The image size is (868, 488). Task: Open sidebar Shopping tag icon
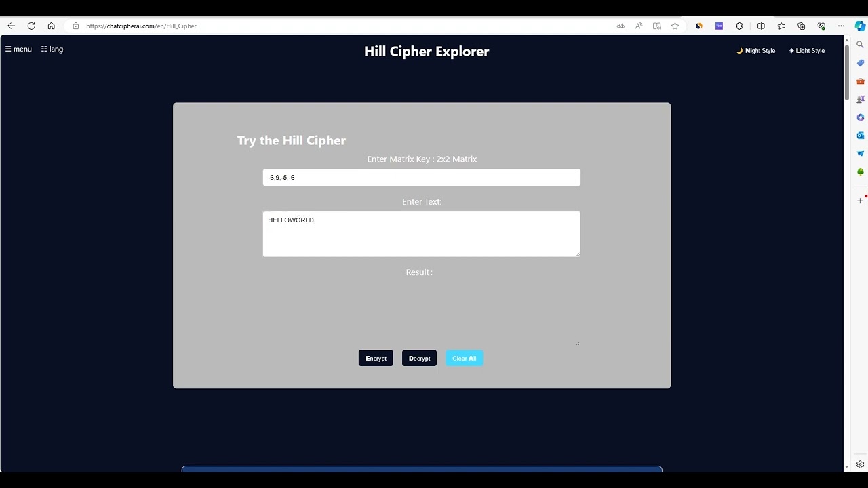tap(861, 63)
